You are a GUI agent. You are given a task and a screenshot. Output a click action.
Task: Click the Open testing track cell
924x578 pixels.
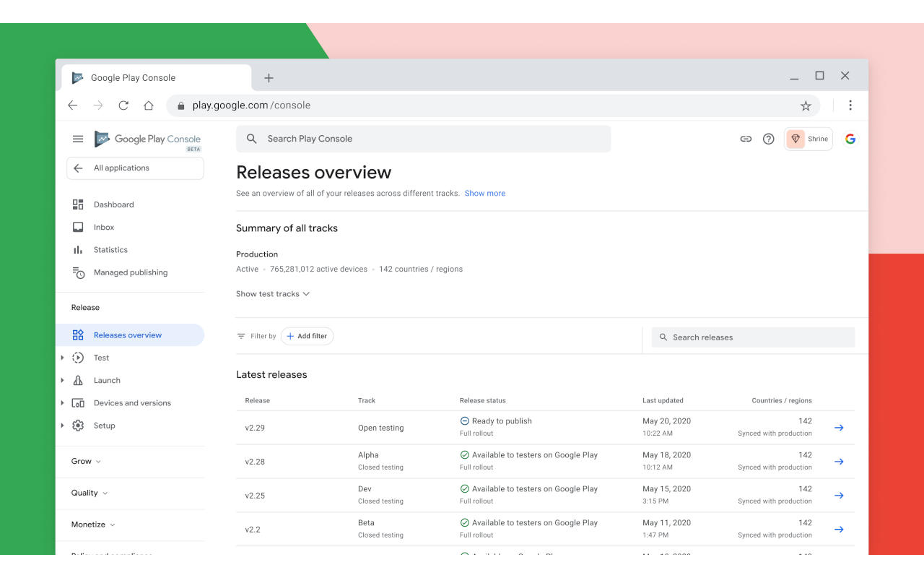pos(381,428)
